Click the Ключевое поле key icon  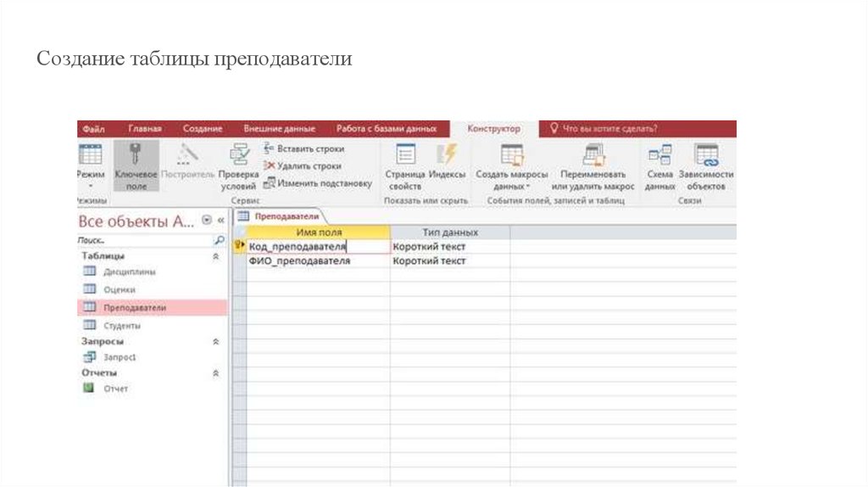pyautogui.click(x=131, y=155)
